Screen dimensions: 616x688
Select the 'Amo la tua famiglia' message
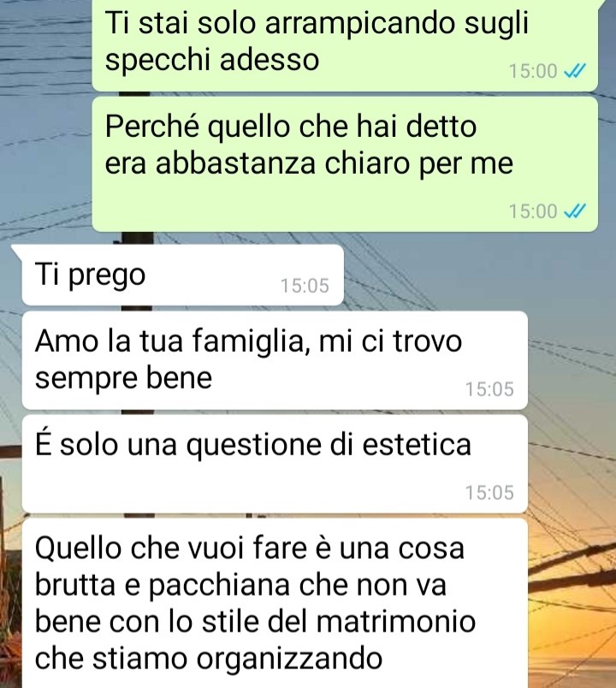[x=275, y=360]
